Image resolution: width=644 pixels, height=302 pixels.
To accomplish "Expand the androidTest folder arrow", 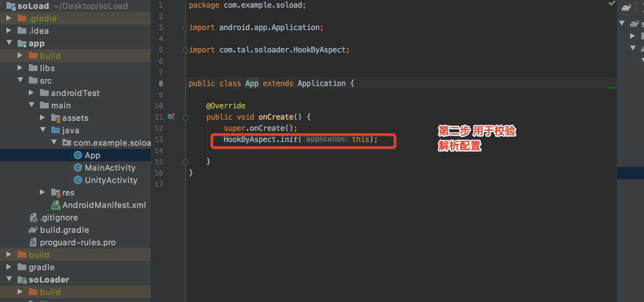I will pos(31,93).
